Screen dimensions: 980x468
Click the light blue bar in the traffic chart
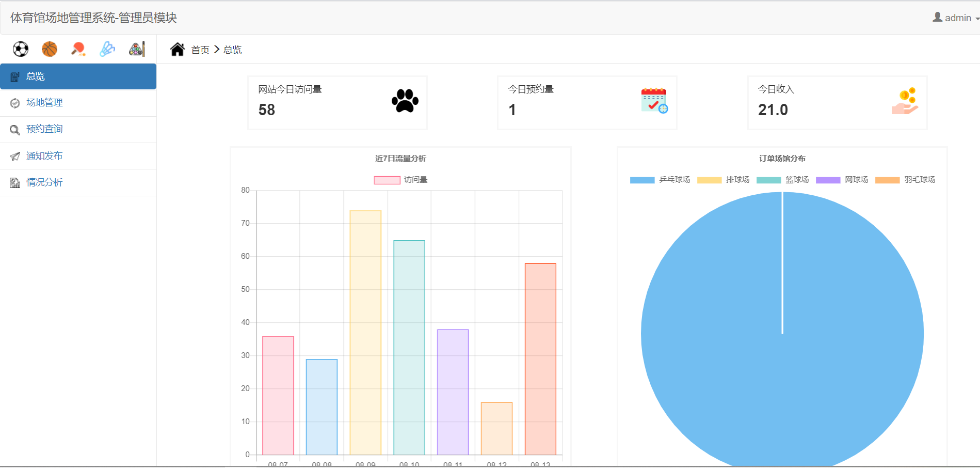(x=322, y=407)
